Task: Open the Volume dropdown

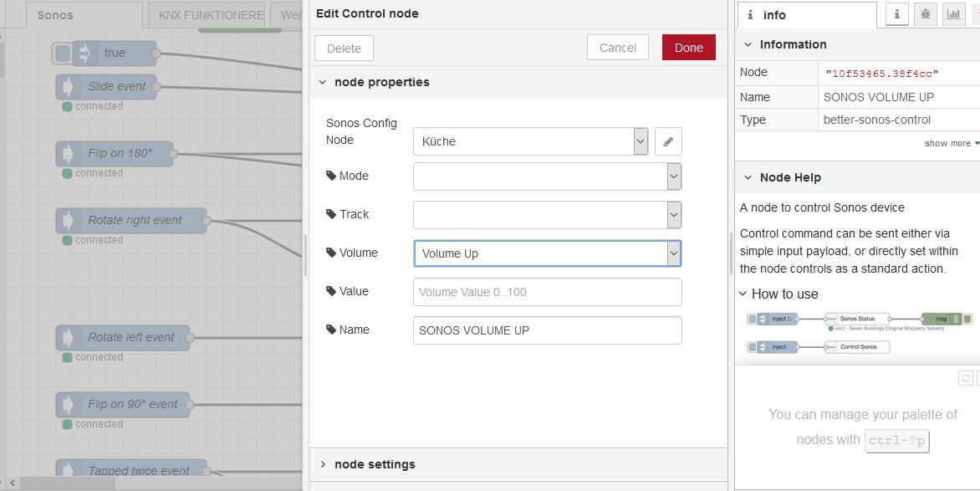Action: (x=547, y=253)
